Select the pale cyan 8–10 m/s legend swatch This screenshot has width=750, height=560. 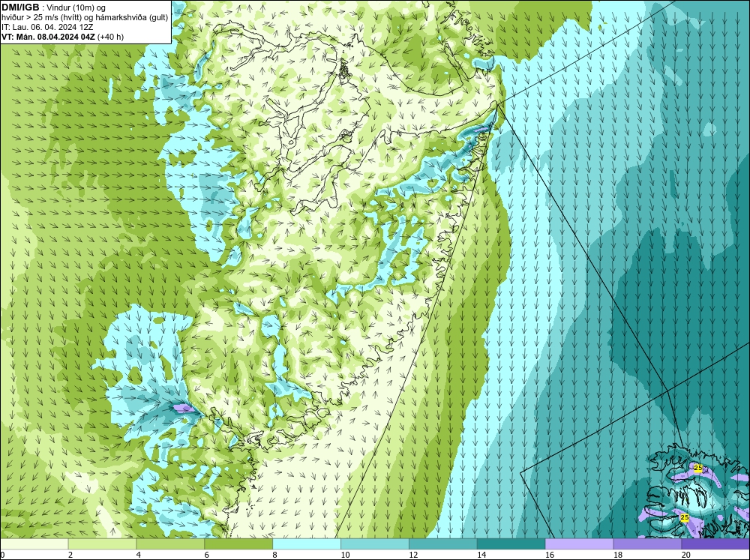click(x=307, y=544)
